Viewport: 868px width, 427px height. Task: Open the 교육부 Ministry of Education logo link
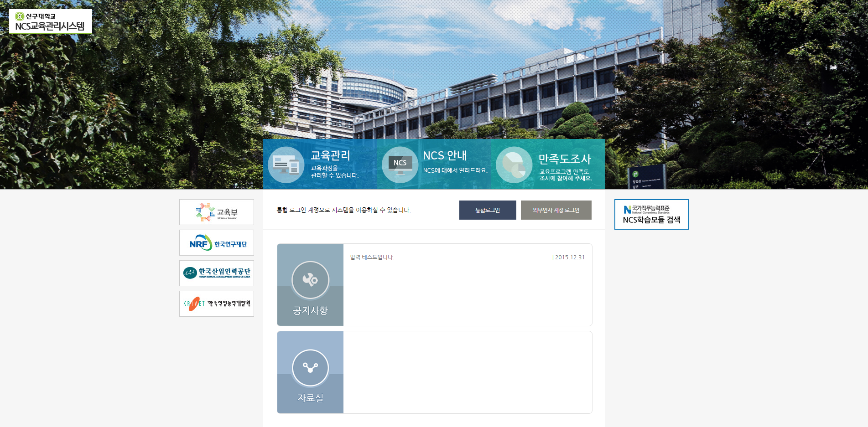(217, 212)
